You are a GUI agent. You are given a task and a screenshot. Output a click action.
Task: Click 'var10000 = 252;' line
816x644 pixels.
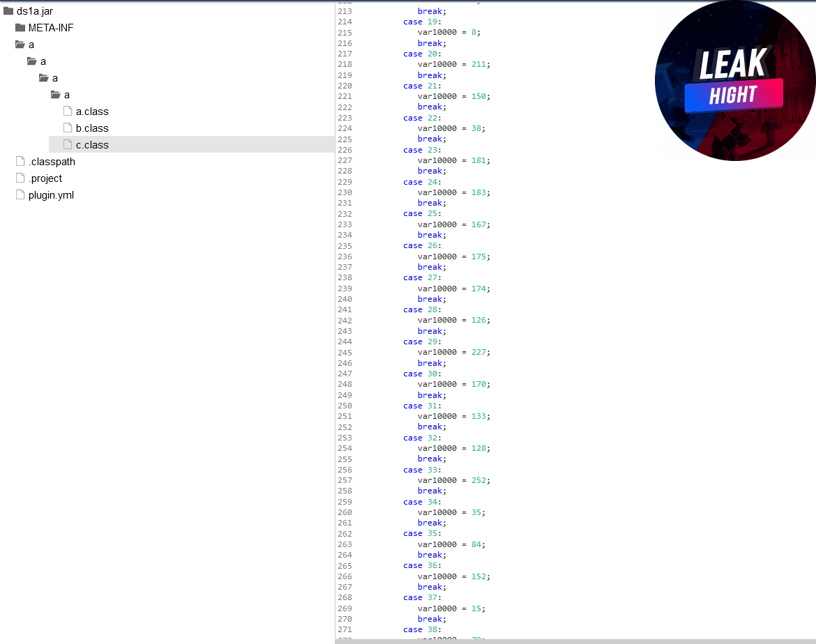[454, 480]
